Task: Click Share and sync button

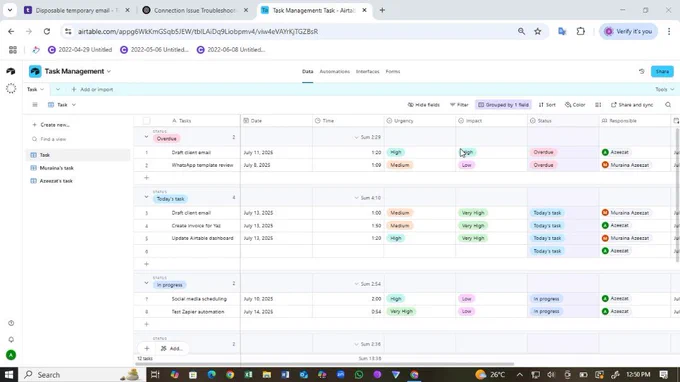Action: click(x=632, y=104)
